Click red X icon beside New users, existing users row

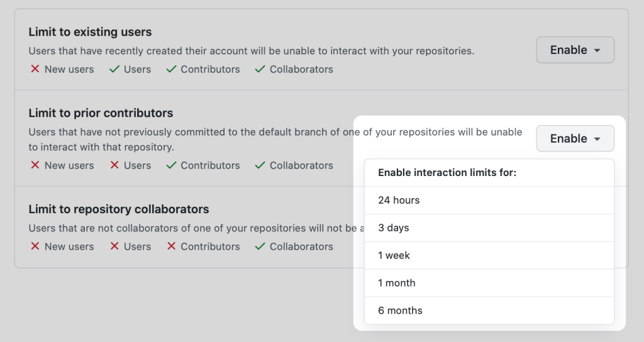35,69
